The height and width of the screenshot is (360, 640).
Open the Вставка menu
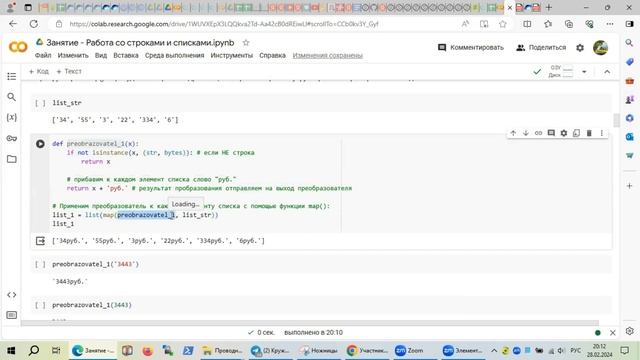point(126,56)
